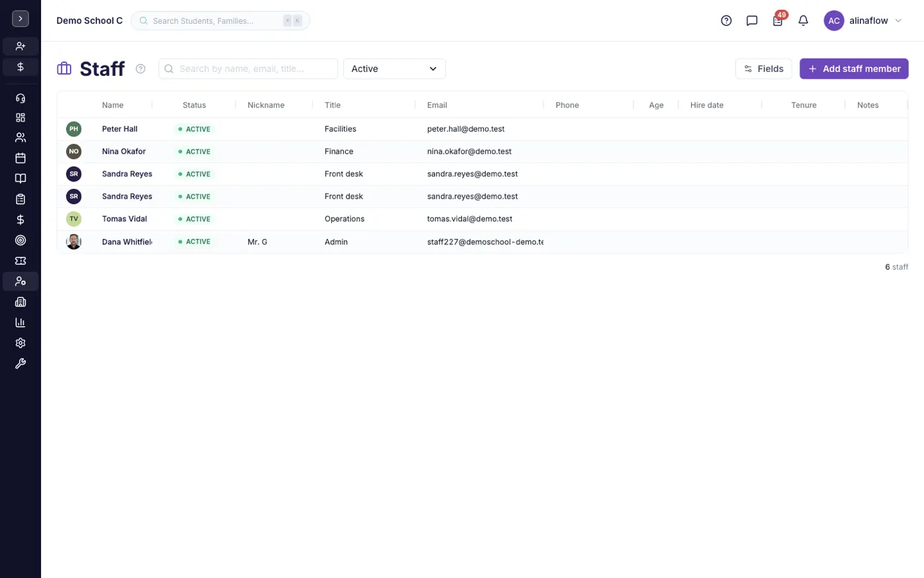Open Tomas Vidal staff record
The image size is (924, 578).
click(x=125, y=219)
